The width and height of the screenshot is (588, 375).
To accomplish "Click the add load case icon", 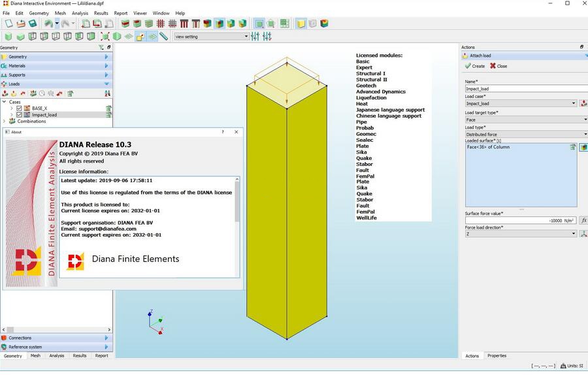I will [5, 93].
